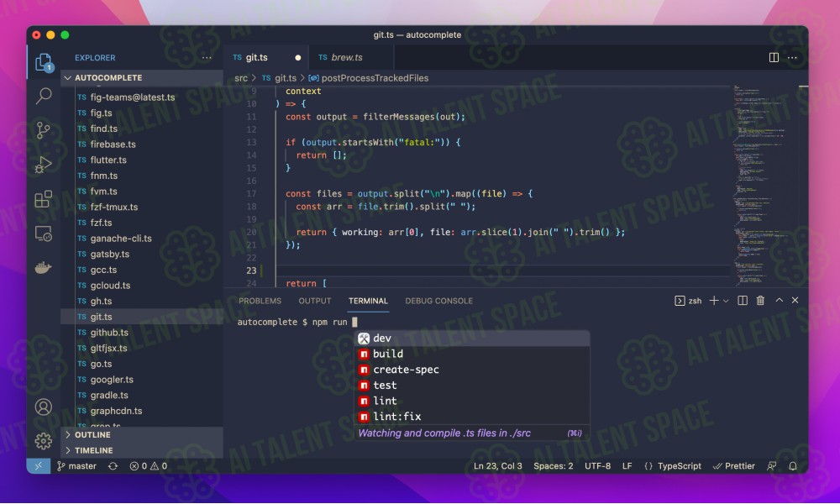Switch to the brew.ts editor tab

coord(351,57)
